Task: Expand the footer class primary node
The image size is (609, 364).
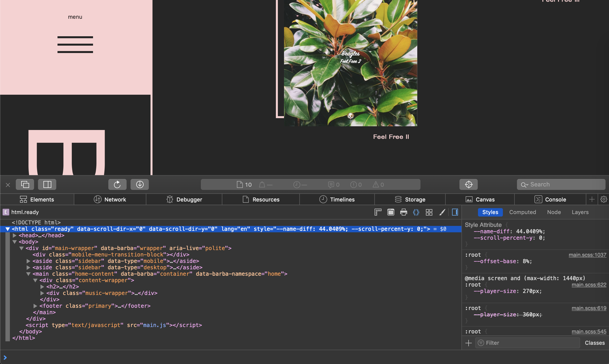Action: pos(36,306)
